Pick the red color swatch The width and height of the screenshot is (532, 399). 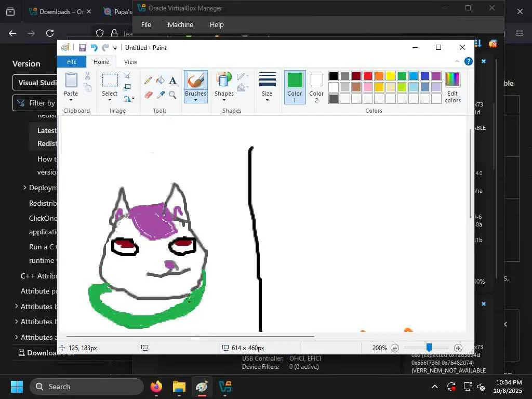[368, 76]
